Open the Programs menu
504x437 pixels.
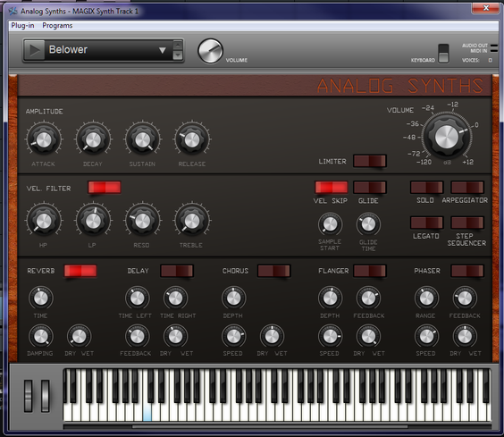(x=57, y=25)
